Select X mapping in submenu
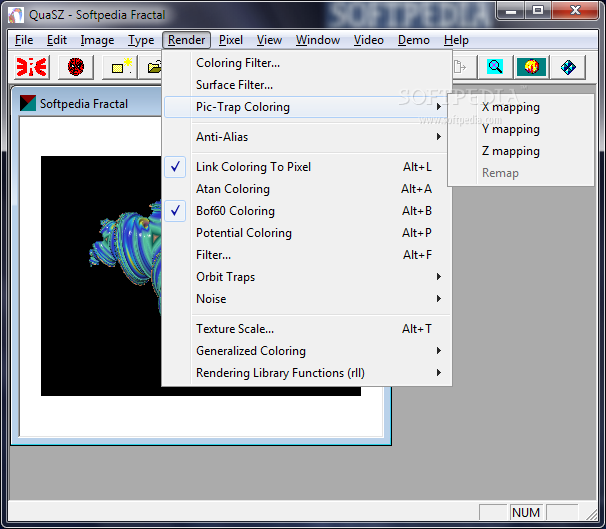The image size is (606, 529). click(521, 107)
